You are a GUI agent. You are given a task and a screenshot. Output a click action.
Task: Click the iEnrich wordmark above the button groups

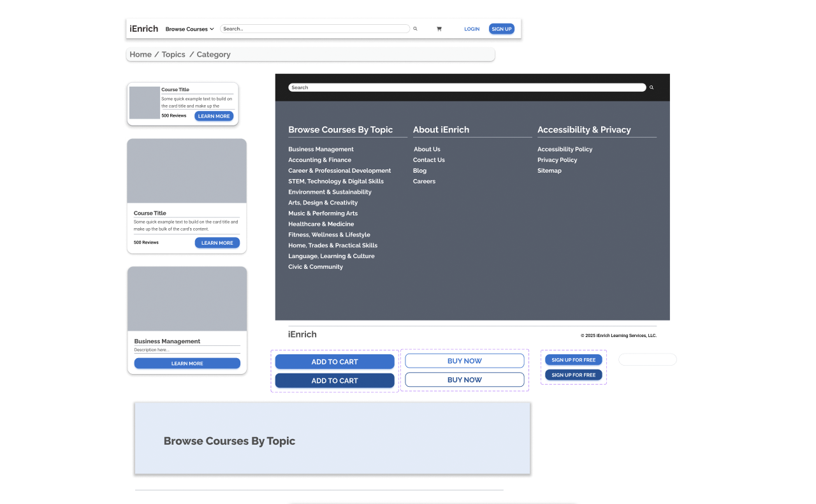click(x=302, y=334)
